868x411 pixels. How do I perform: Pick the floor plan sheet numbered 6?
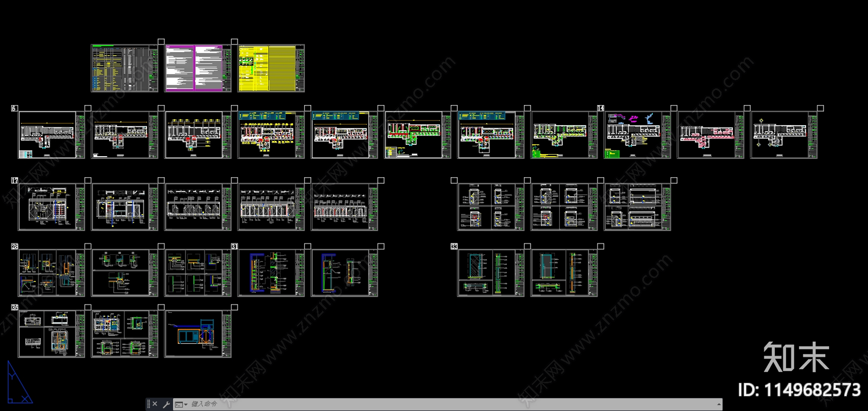[52, 135]
